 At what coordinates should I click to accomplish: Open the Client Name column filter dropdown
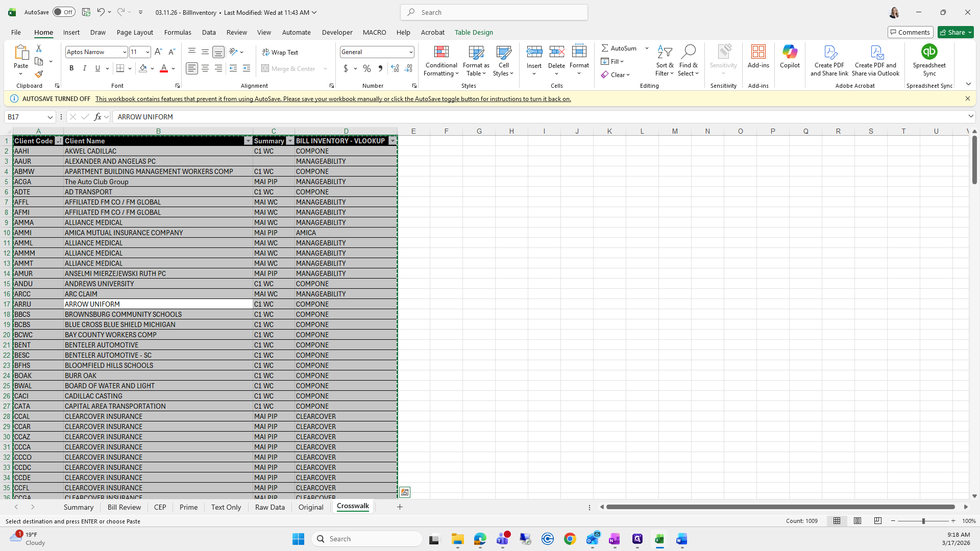tap(248, 141)
